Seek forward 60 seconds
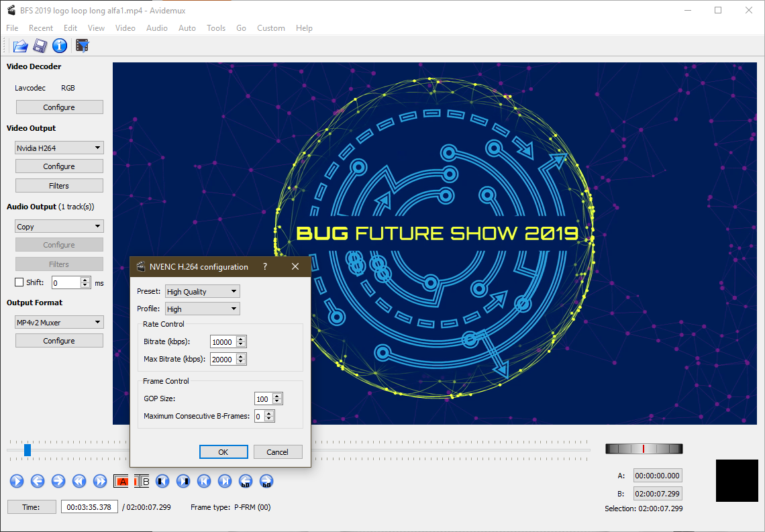 [266, 481]
